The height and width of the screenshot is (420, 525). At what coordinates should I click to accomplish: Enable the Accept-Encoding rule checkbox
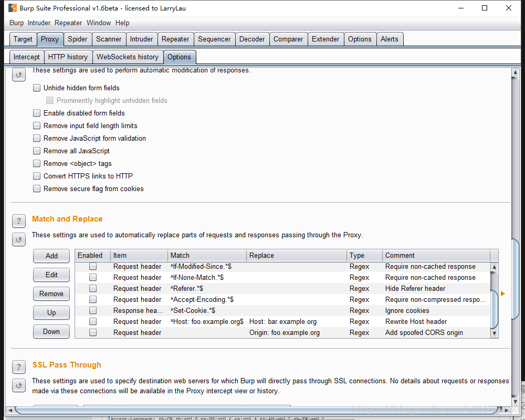coord(93,299)
